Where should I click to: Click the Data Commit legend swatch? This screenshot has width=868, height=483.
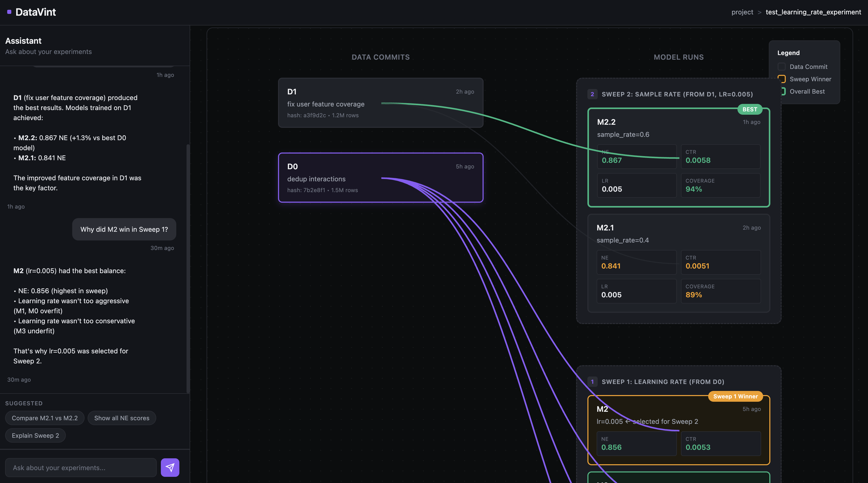pyautogui.click(x=781, y=67)
